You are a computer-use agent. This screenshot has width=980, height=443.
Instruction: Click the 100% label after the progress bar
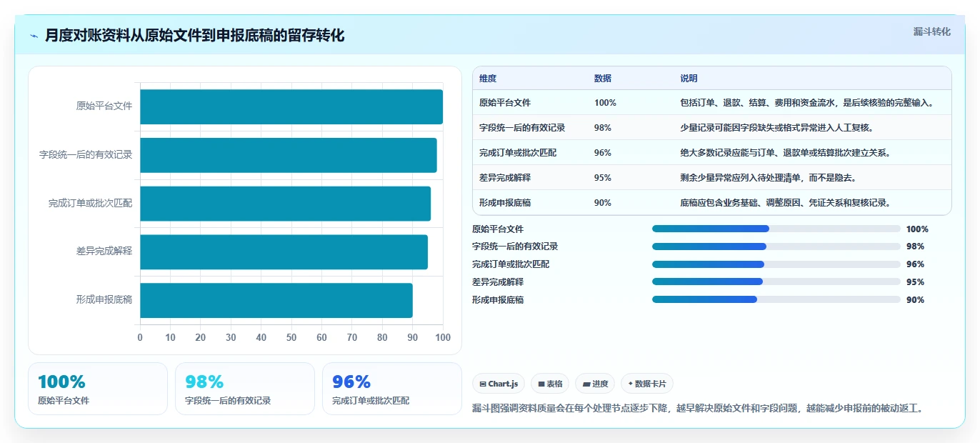point(917,229)
